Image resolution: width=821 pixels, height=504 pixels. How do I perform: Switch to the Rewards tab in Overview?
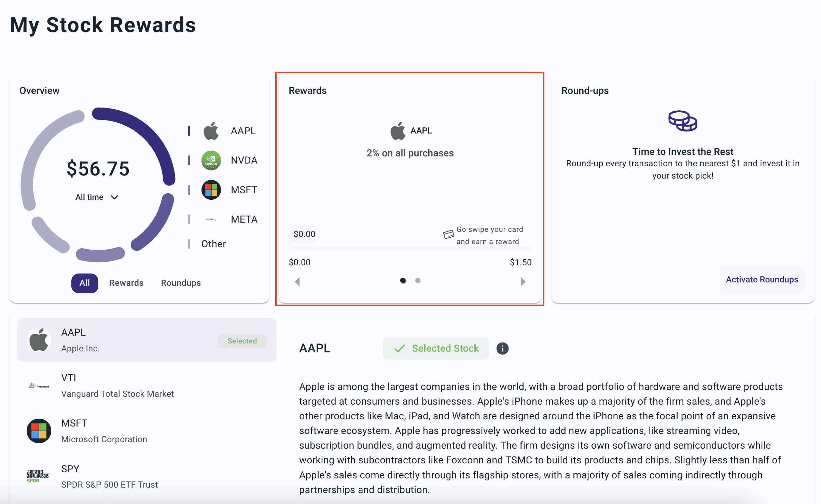[126, 283]
